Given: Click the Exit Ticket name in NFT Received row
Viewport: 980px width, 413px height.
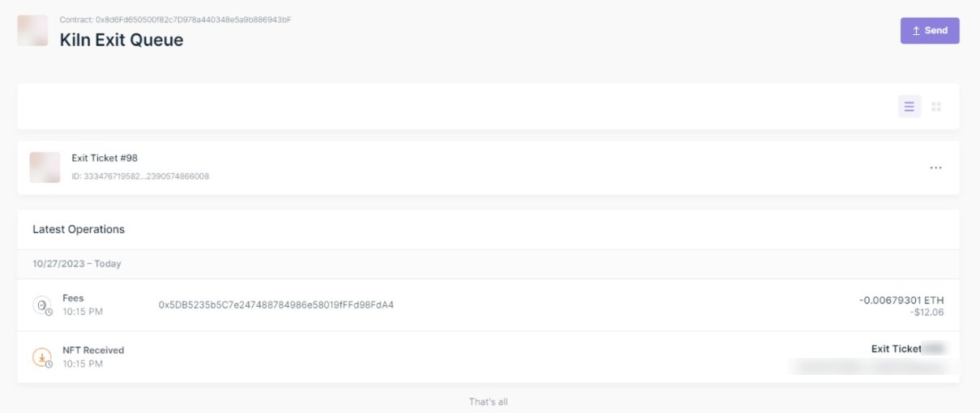Looking at the screenshot, I should 897,349.
